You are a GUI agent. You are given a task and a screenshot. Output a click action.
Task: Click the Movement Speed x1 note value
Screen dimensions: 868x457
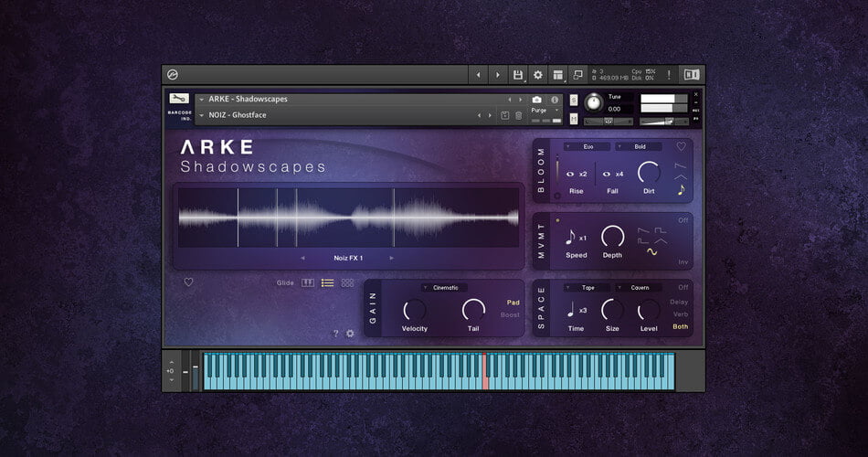(576, 237)
